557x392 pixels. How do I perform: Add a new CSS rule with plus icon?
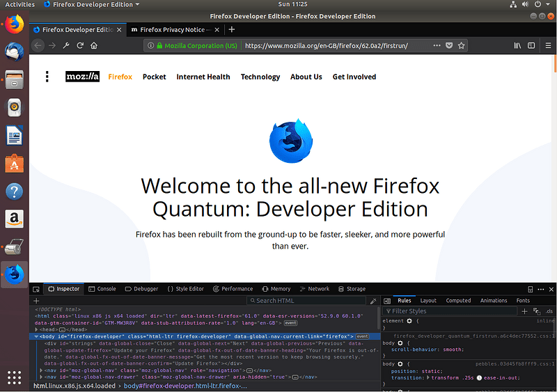pos(524,311)
